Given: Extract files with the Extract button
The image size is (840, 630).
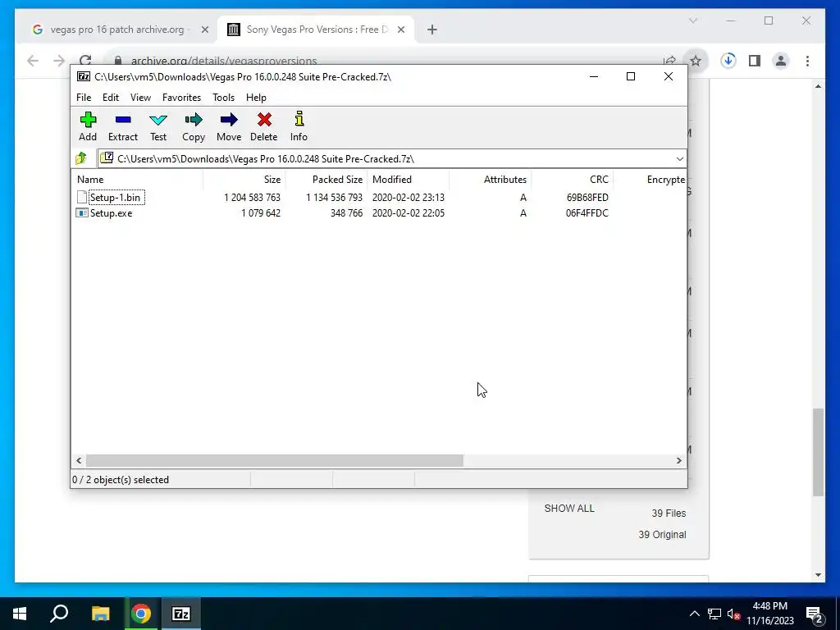Looking at the screenshot, I should point(123,126).
